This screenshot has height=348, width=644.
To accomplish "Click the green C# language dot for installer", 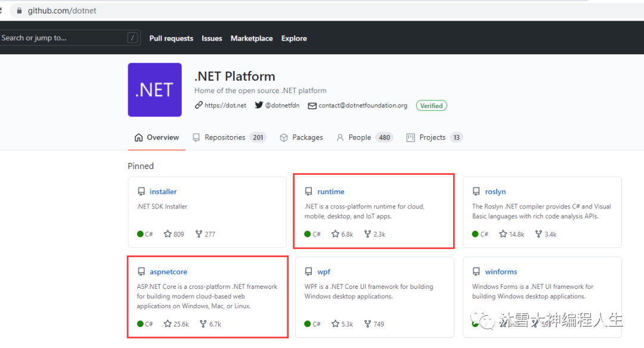I will (140, 234).
